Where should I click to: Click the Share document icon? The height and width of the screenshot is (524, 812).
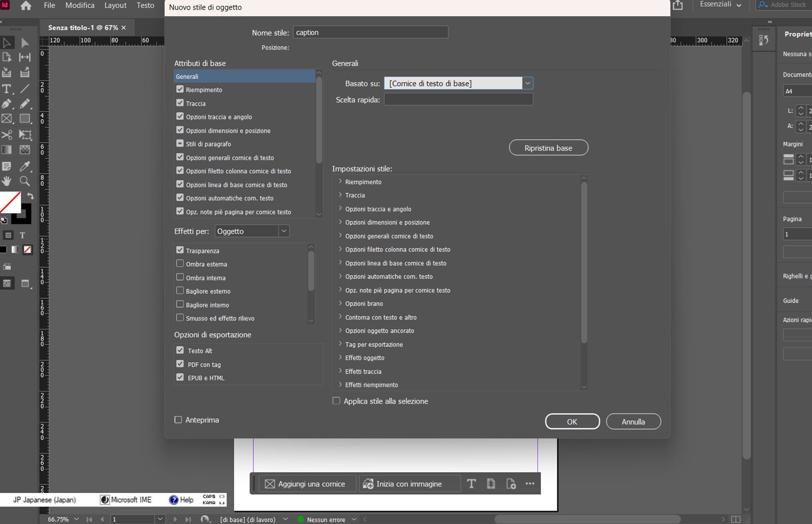point(678,5)
